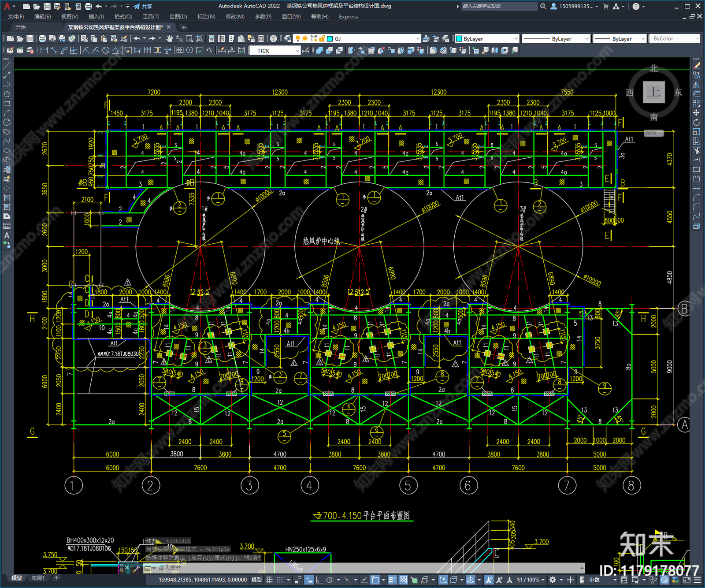Switch to the 开始 tab
705x588 pixels.
[21, 27]
